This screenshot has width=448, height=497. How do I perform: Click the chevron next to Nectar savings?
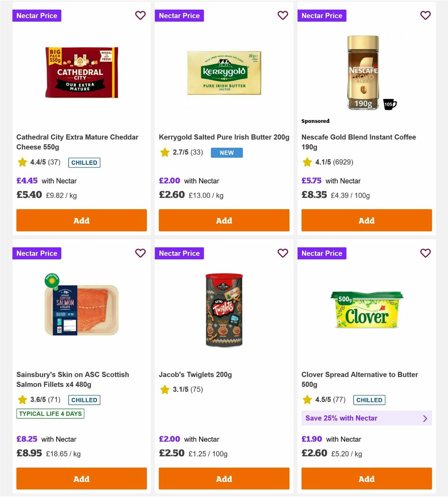point(425,418)
